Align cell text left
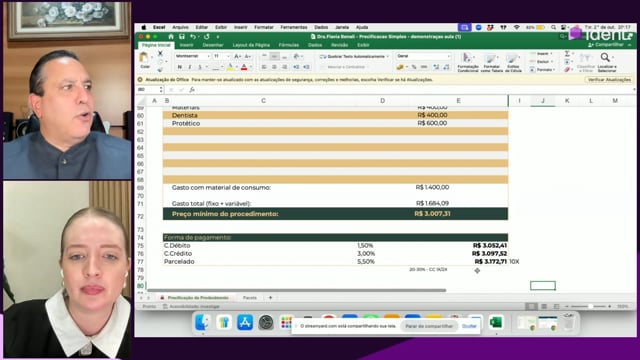This screenshot has height=360, width=640. [264, 67]
